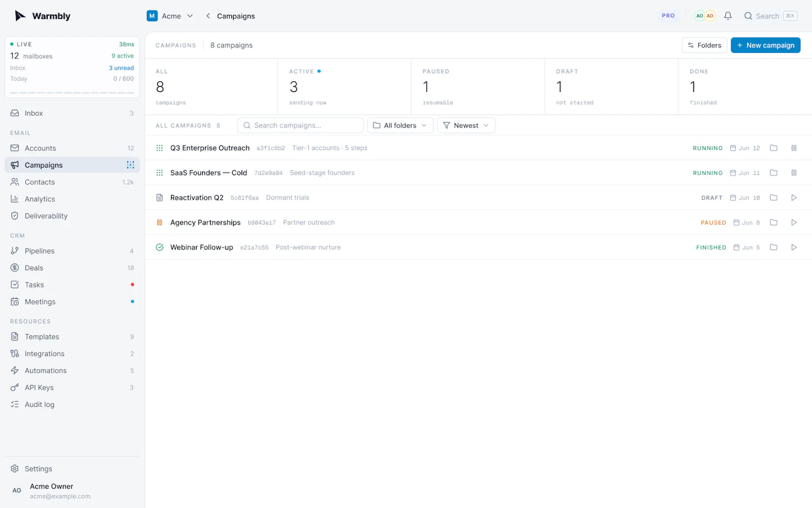This screenshot has width=812, height=508.
Task: Filter by the Draft campaigns card
Action: [x=612, y=87]
